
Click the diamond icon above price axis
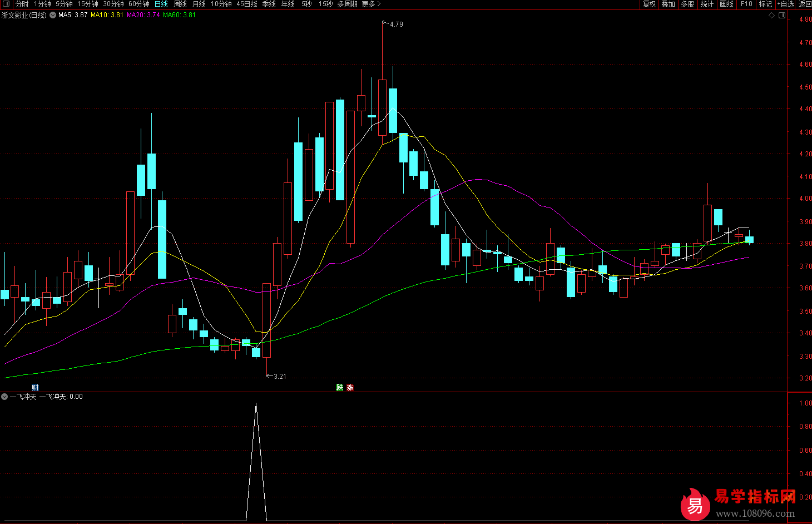click(771, 16)
